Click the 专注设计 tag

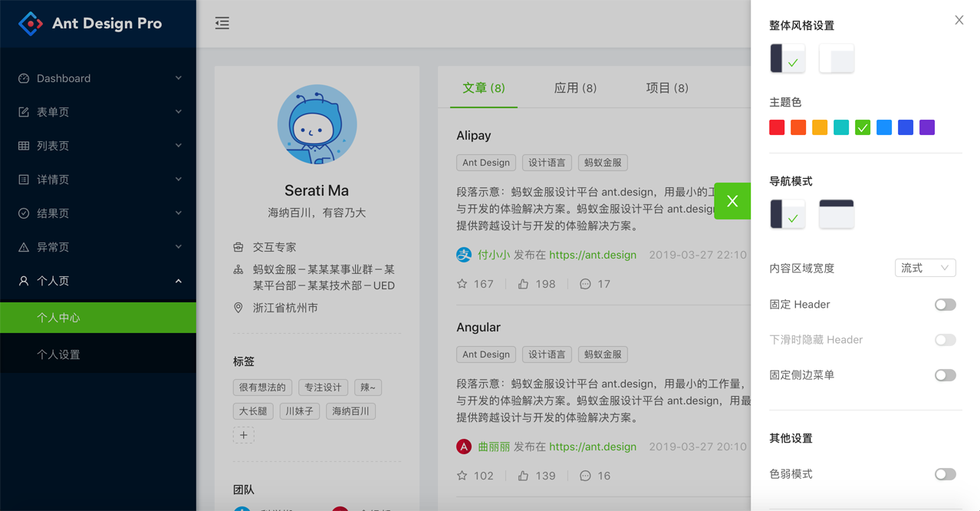[x=323, y=387]
